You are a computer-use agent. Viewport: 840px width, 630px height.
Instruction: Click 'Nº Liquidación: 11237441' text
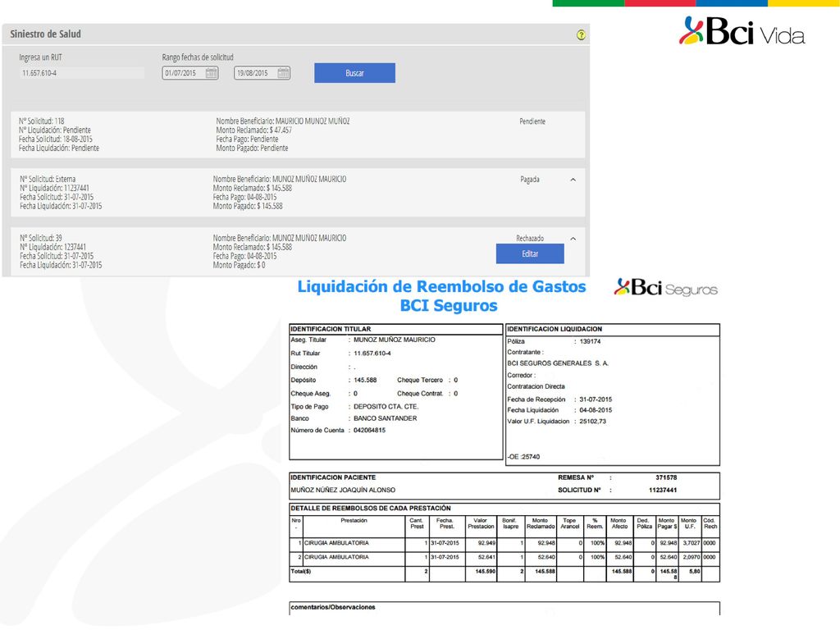[55, 188]
